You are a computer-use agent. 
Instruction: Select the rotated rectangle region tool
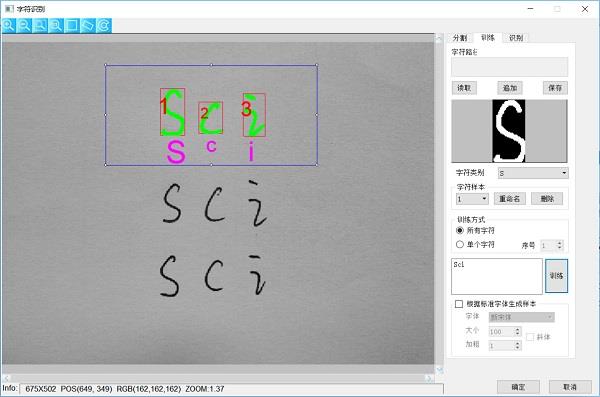point(88,26)
